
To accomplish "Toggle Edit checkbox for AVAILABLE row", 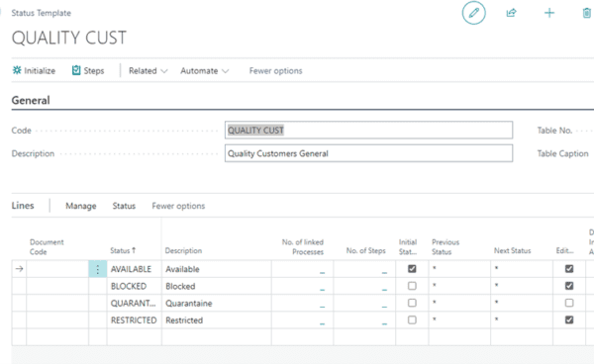I will (569, 269).
